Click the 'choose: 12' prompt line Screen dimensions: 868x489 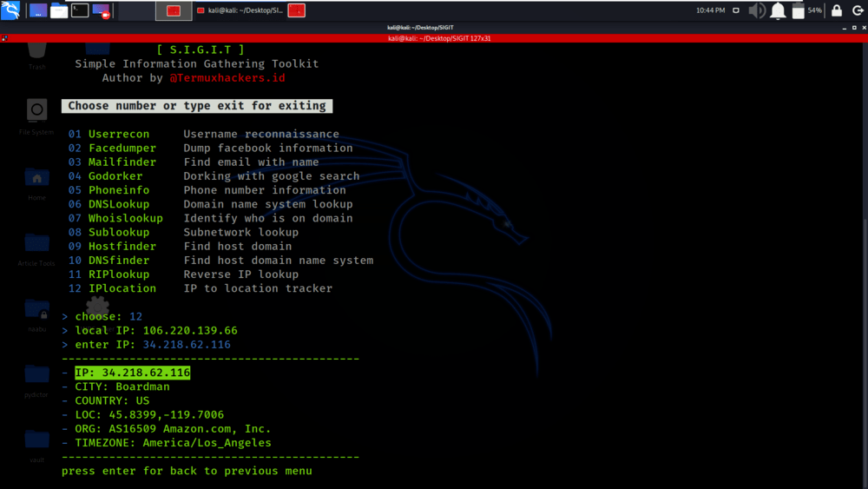(x=102, y=316)
